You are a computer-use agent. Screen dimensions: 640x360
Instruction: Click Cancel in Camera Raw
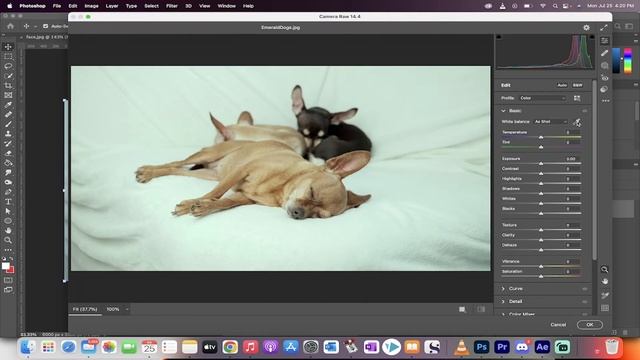pyautogui.click(x=558, y=325)
